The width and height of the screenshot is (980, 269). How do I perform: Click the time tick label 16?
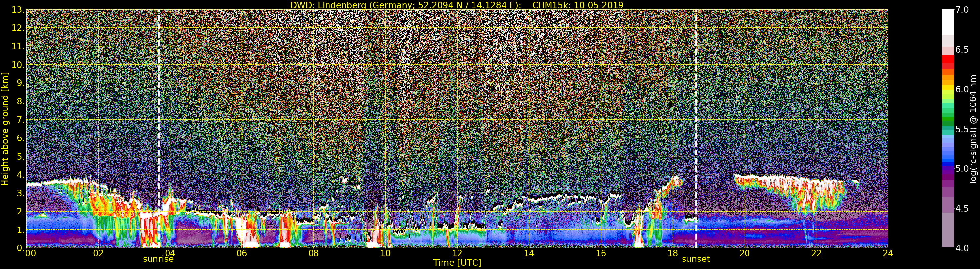[x=601, y=253]
